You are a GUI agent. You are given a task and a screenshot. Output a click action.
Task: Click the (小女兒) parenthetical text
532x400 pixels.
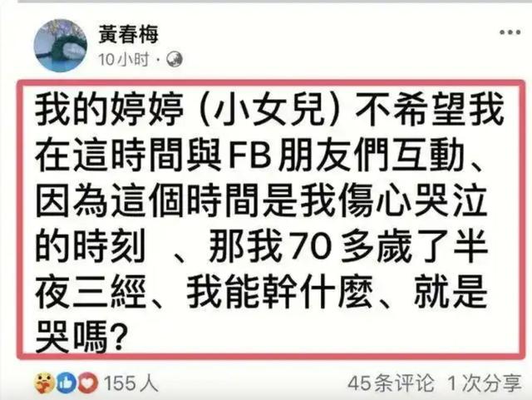(x=269, y=110)
